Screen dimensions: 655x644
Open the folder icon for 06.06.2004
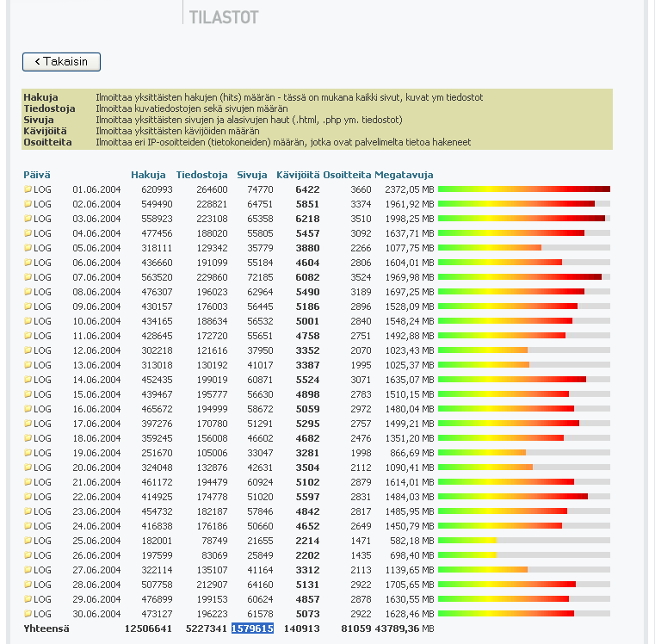pos(28,263)
